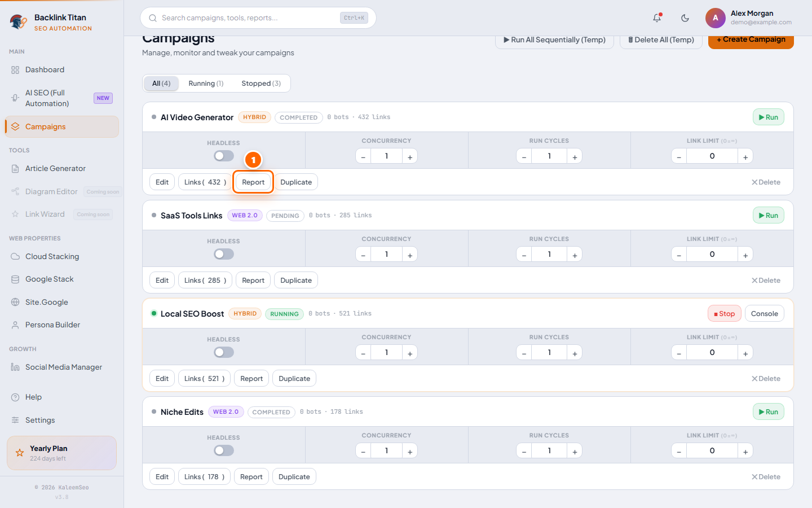
Task: Open Google Stack page
Action: click(62, 279)
